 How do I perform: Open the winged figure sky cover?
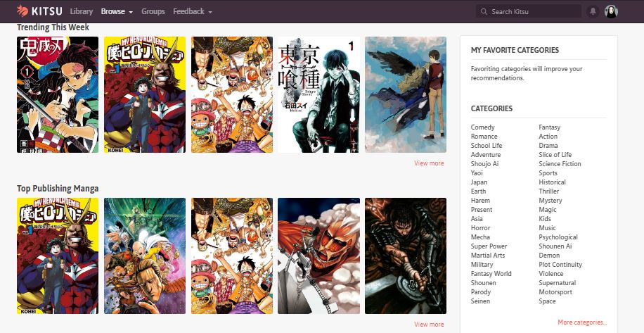406,94
